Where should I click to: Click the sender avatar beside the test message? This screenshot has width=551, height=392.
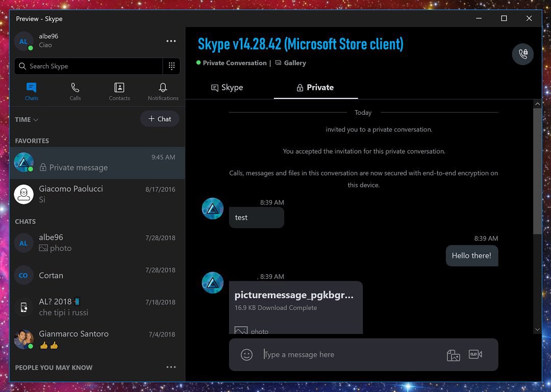pos(213,208)
